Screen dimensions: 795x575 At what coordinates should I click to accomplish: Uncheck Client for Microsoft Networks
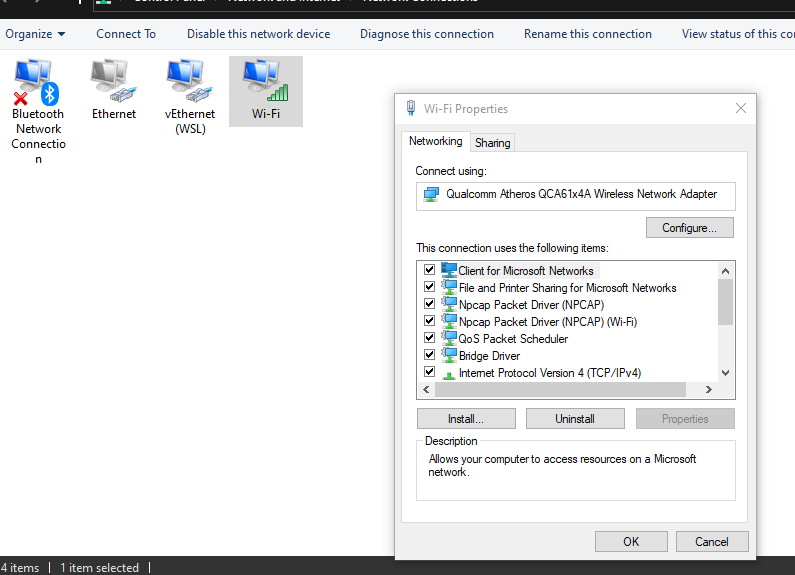429,270
